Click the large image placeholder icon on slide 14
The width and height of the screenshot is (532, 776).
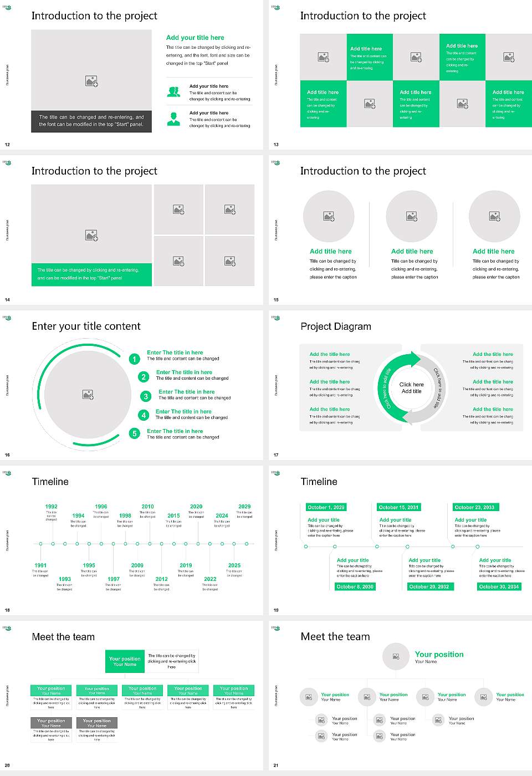(91, 236)
